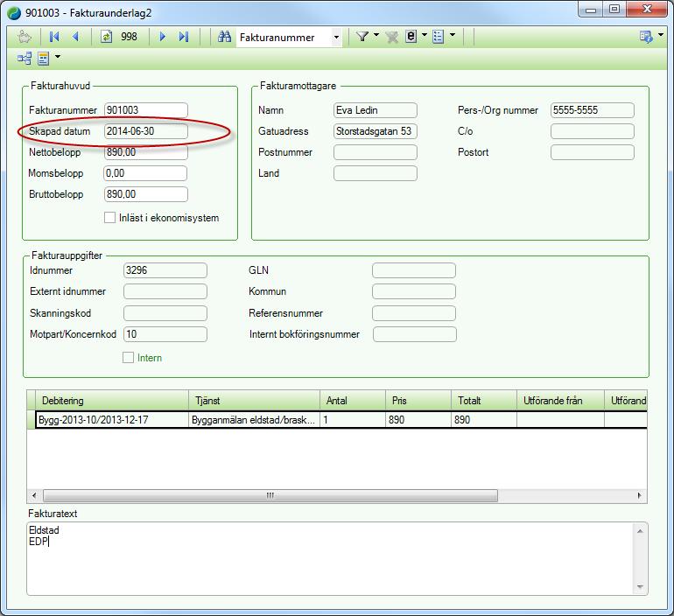Click the empty Postnummer field
Screen dimensions: 674x616
376,152
